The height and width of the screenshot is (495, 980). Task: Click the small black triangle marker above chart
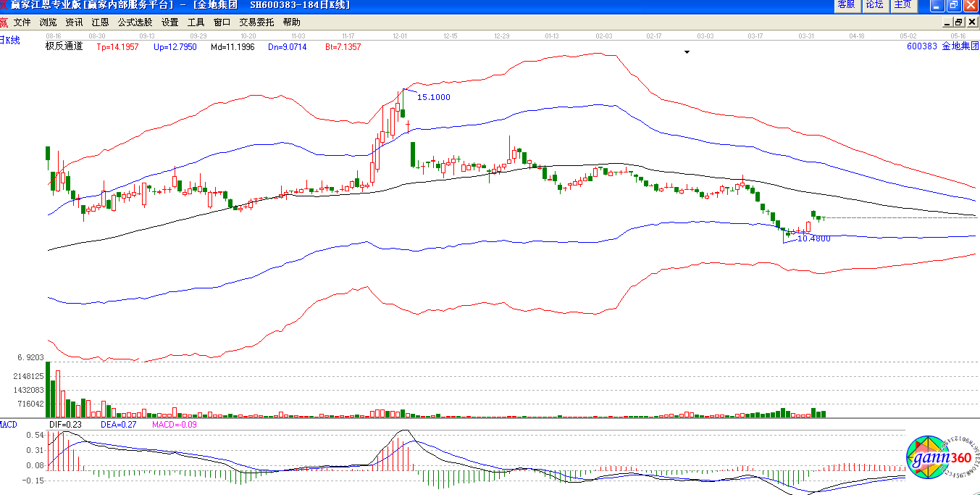(x=687, y=52)
